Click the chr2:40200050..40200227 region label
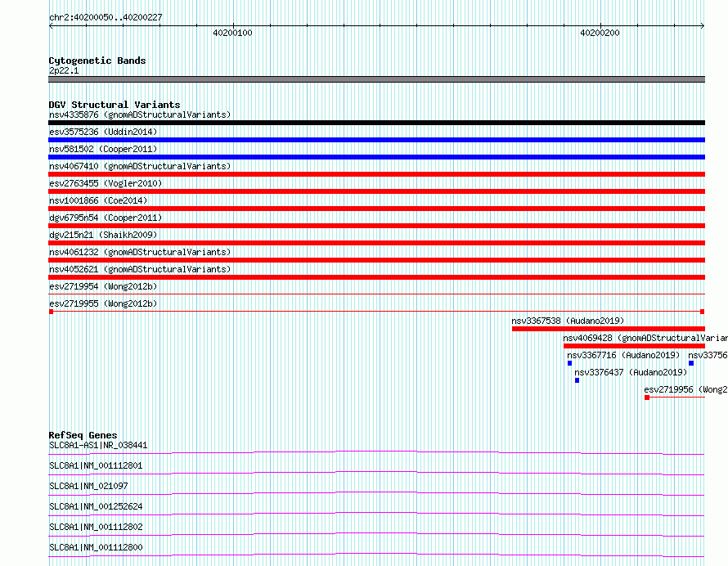 (x=106, y=17)
